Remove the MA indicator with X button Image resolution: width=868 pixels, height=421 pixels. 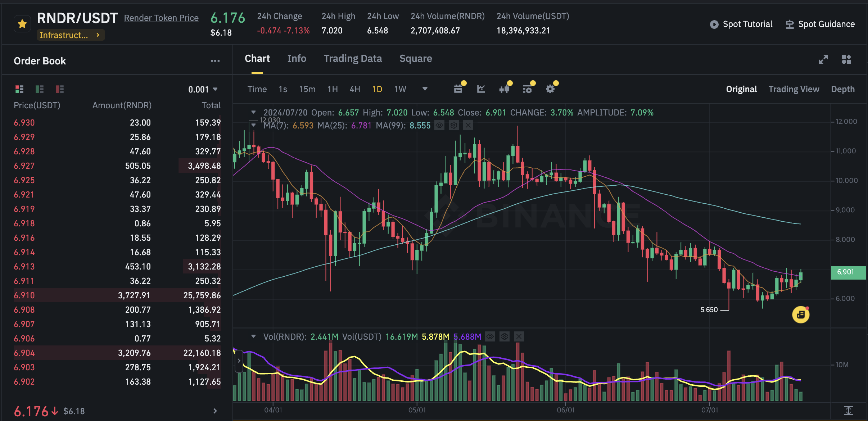click(468, 126)
